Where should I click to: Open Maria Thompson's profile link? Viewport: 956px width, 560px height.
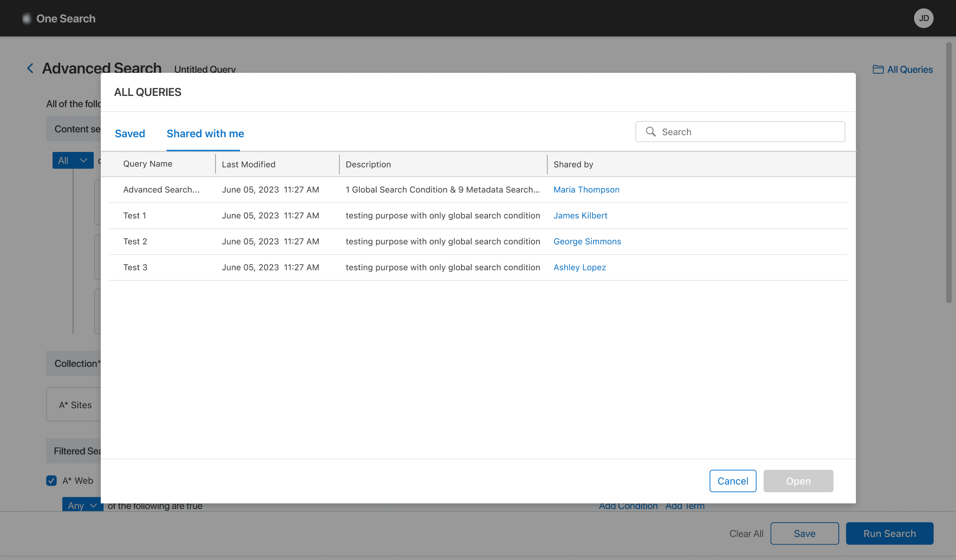click(x=586, y=190)
